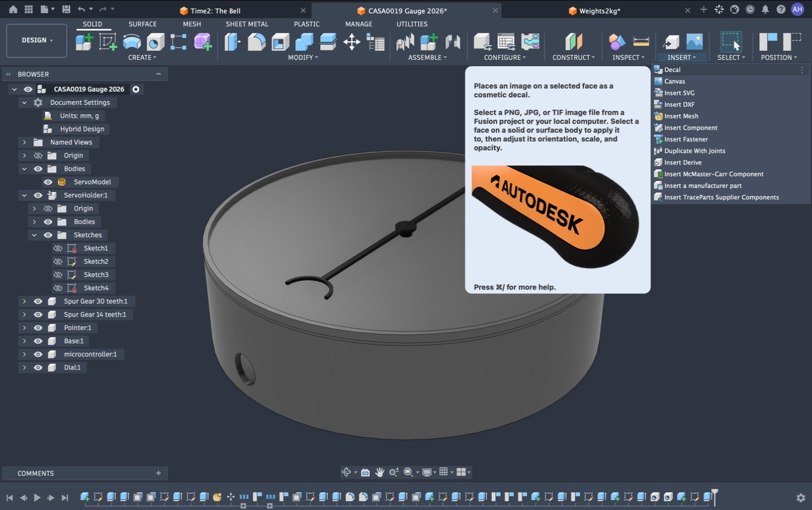Switch to the SURFACE tab
This screenshot has width=812, height=510.
coord(143,24)
